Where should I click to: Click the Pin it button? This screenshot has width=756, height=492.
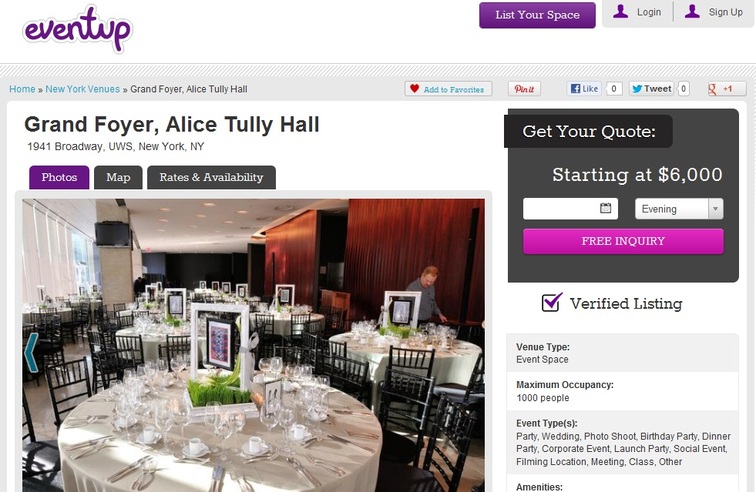pos(524,89)
